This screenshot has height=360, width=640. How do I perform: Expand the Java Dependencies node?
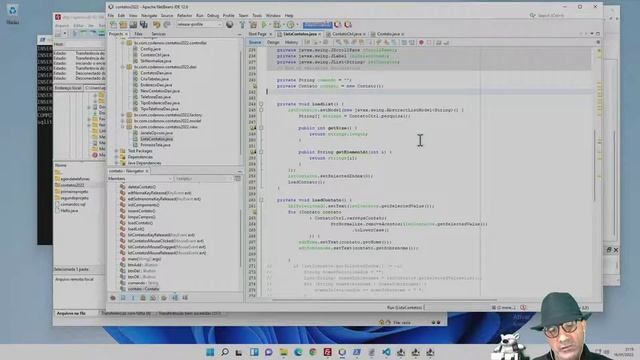[116, 163]
